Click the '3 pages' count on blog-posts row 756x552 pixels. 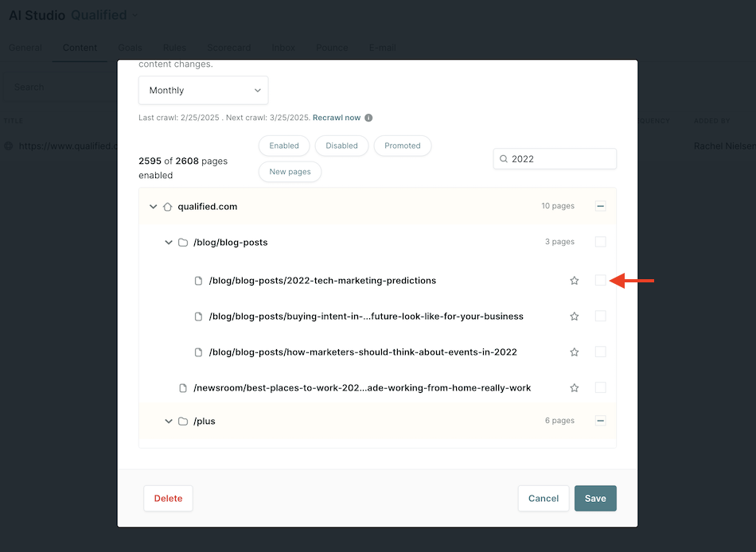(559, 242)
